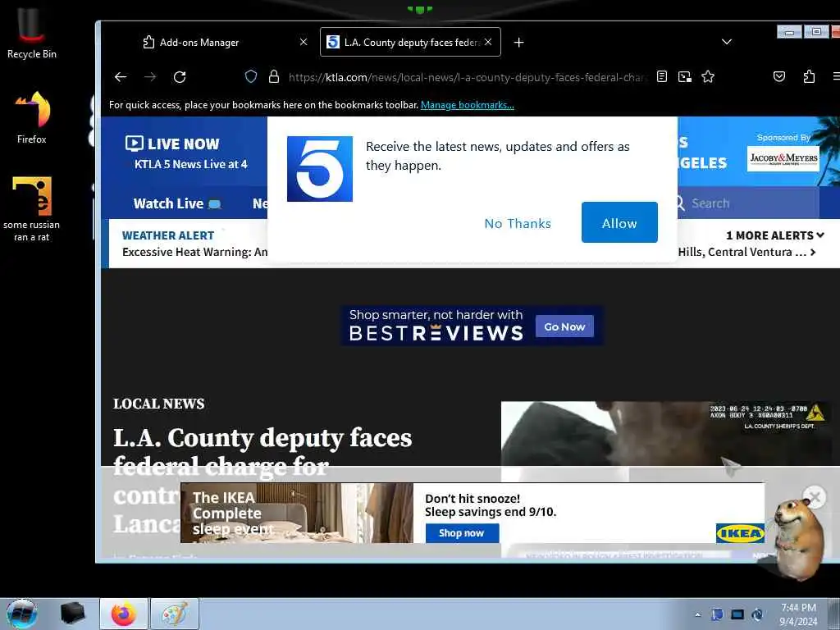Open the Watch Live menu item
This screenshot has width=840, height=630.
click(177, 203)
